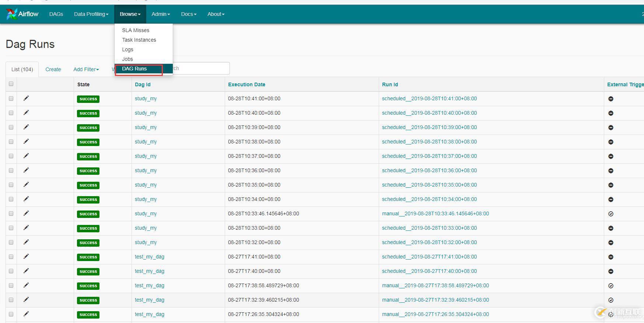Edit the manual 10:33:46 study_my run

coord(26,213)
